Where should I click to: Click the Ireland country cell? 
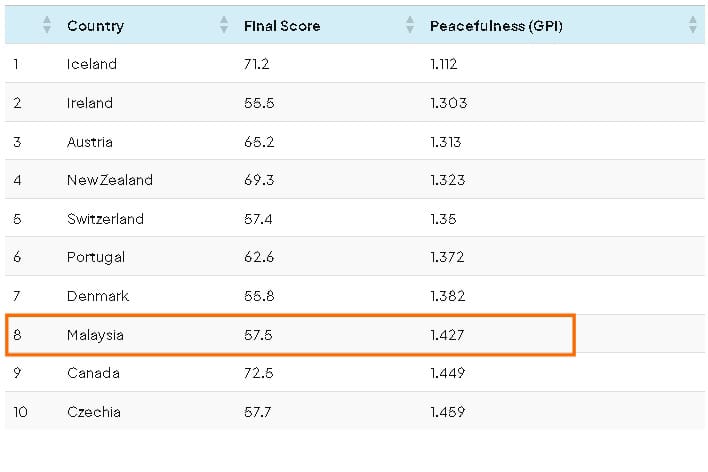[89, 103]
